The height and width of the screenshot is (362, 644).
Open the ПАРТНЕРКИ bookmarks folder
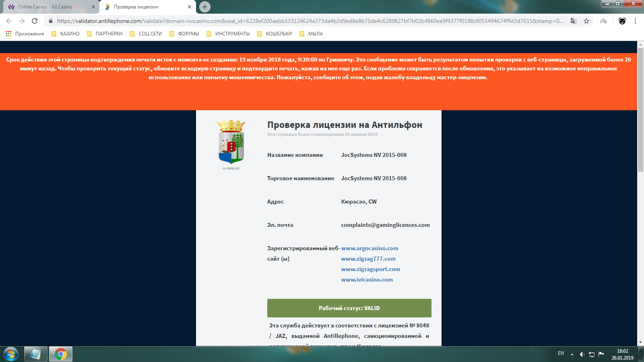[x=105, y=34]
